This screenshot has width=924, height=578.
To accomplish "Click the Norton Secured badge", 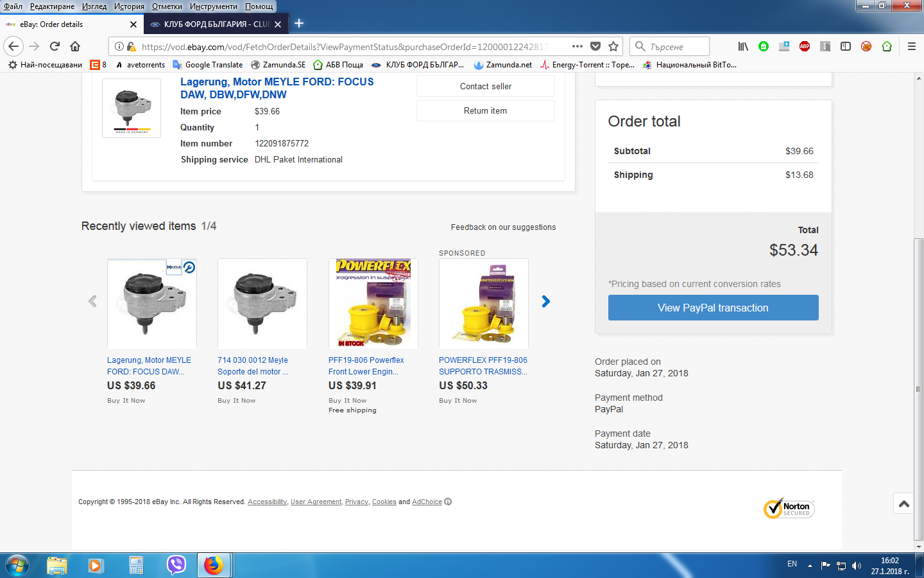I will pos(789,509).
